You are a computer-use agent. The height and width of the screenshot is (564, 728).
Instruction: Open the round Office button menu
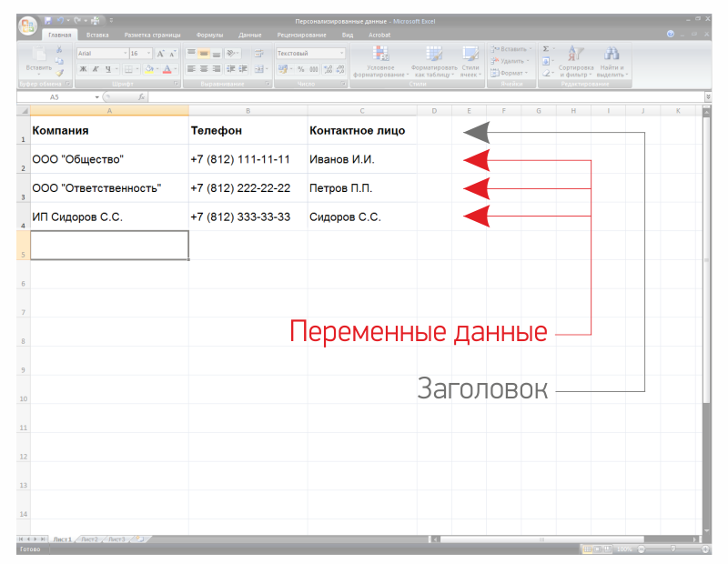(x=27, y=25)
